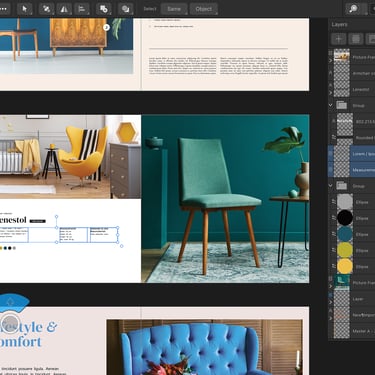The width and height of the screenshot is (375, 375).
Task: Select the highlighted Lorem ipsum layer
Action: click(352, 154)
